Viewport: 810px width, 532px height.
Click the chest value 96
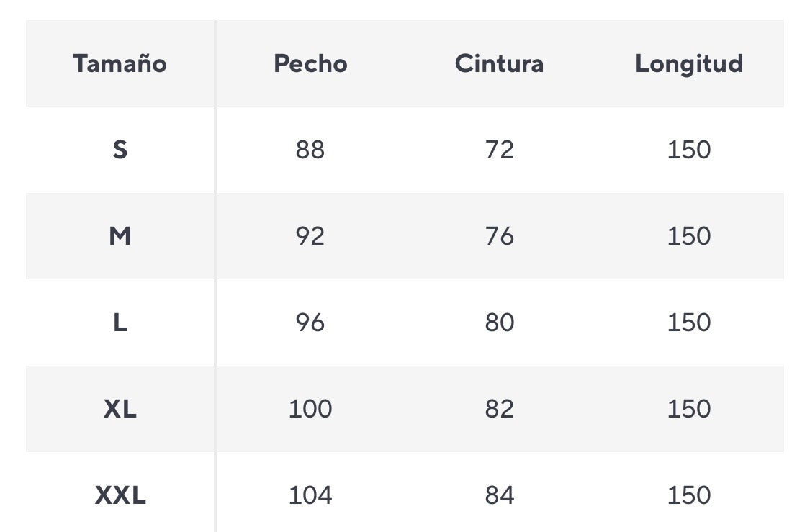310,323
